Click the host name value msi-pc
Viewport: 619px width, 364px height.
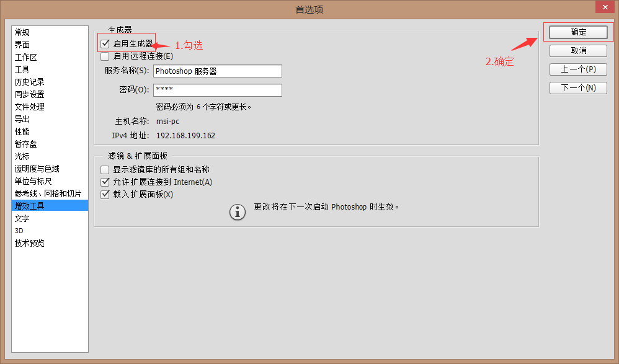(x=168, y=122)
